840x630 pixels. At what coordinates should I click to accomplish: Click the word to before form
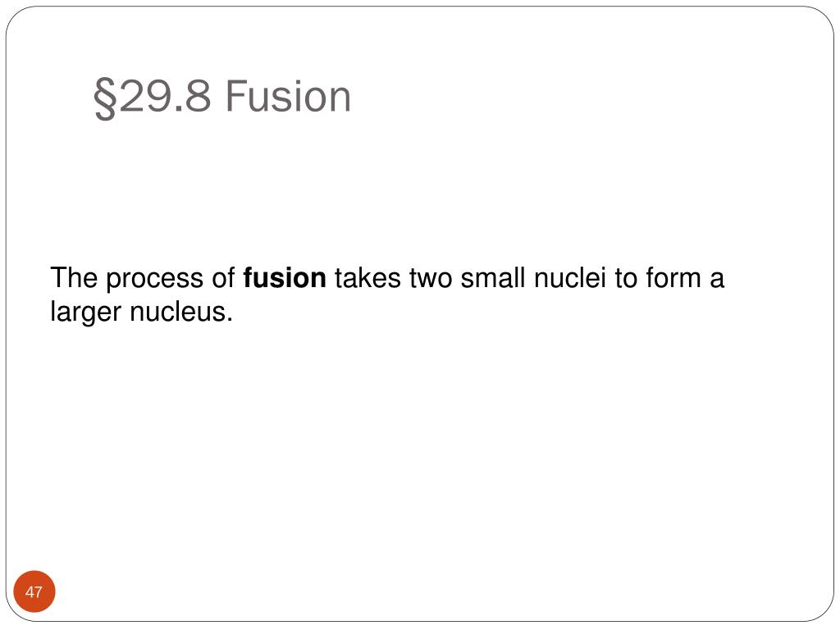pyautogui.click(x=626, y=279)
